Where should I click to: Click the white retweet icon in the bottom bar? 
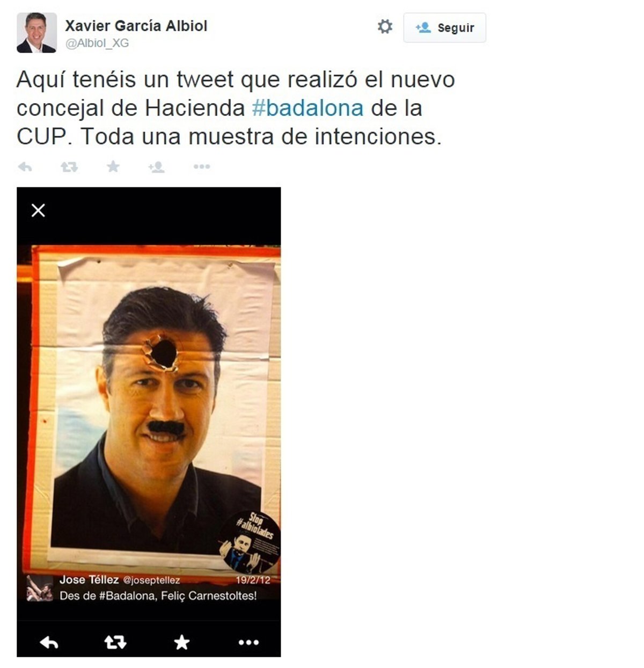115,642
